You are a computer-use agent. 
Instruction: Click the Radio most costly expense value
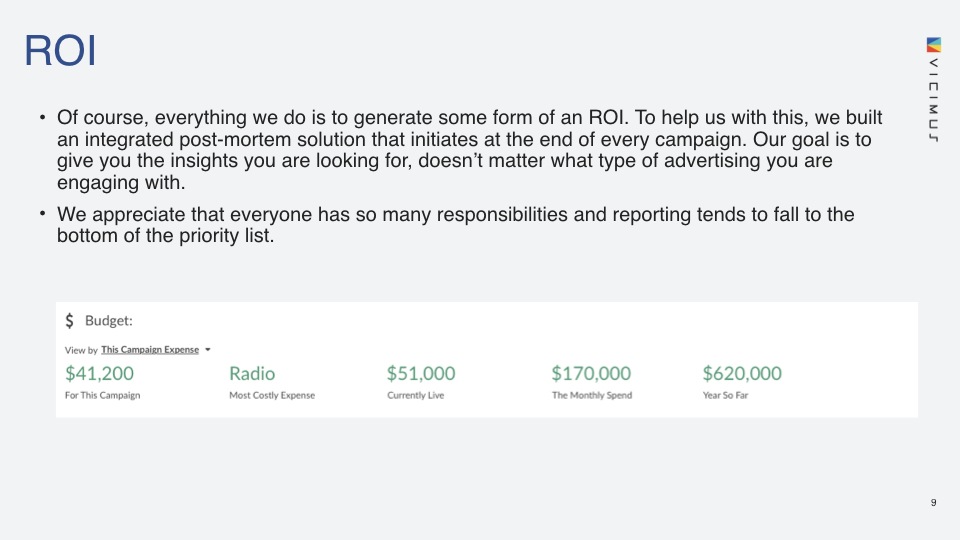click(x=252, y=373)
